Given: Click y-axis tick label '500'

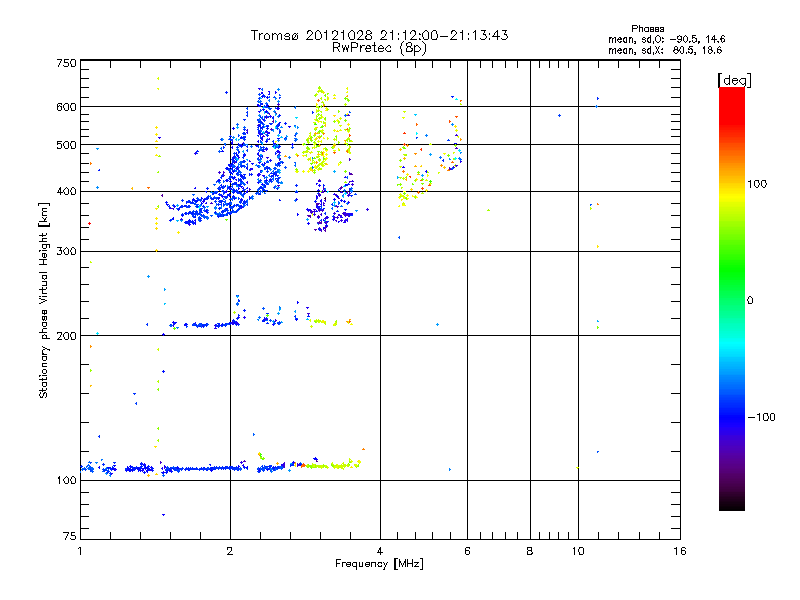Looking at the screenshot, I should click(67, 145).
